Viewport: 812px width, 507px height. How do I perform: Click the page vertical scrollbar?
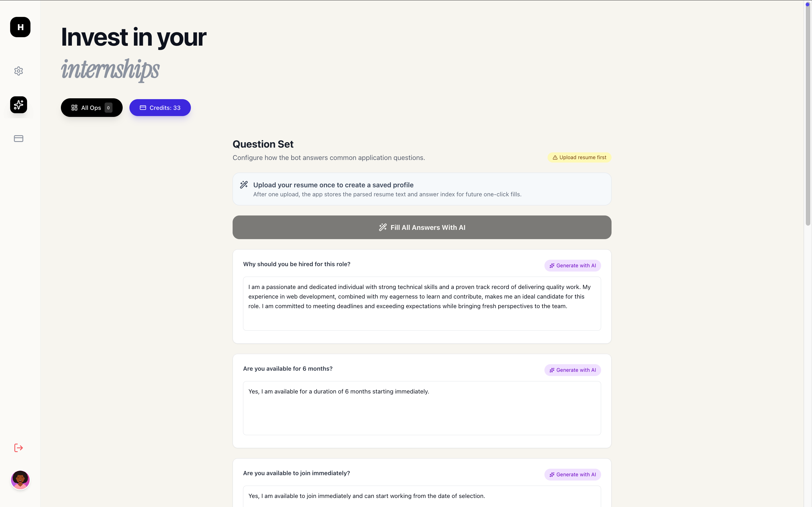[x=808, y=114]
